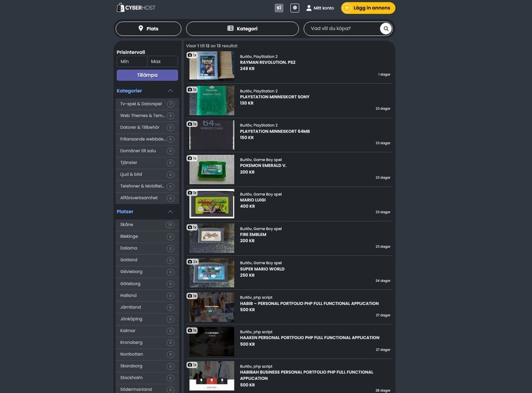Click the search field 'Vad vill du köpa?'
Screen dimensions: 532x393
coord(343,28)
